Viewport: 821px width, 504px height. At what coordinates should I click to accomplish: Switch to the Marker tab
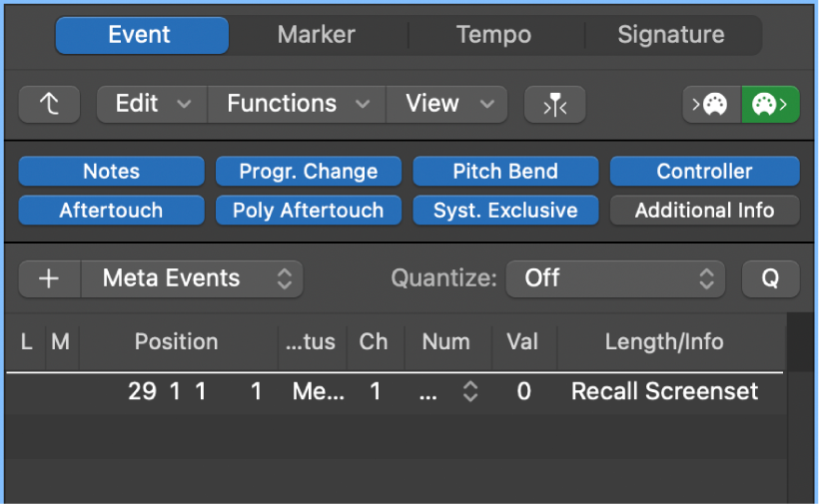coord(317,35)
